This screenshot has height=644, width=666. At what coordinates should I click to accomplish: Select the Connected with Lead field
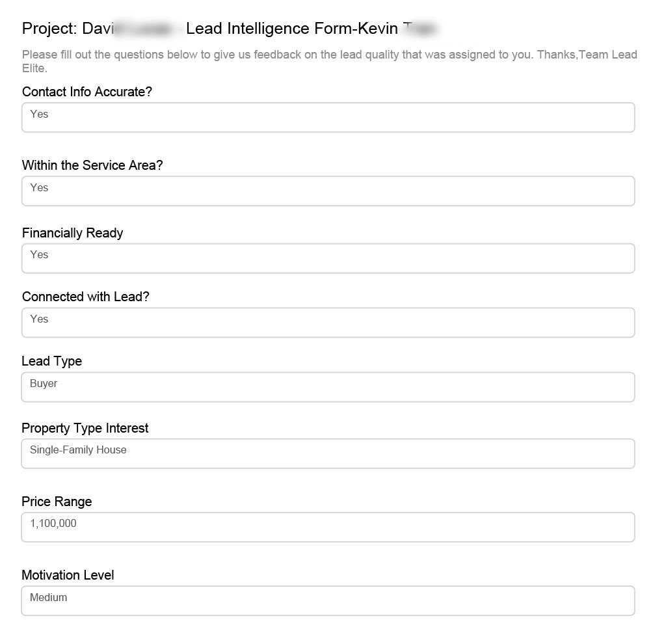pos(328,323)
